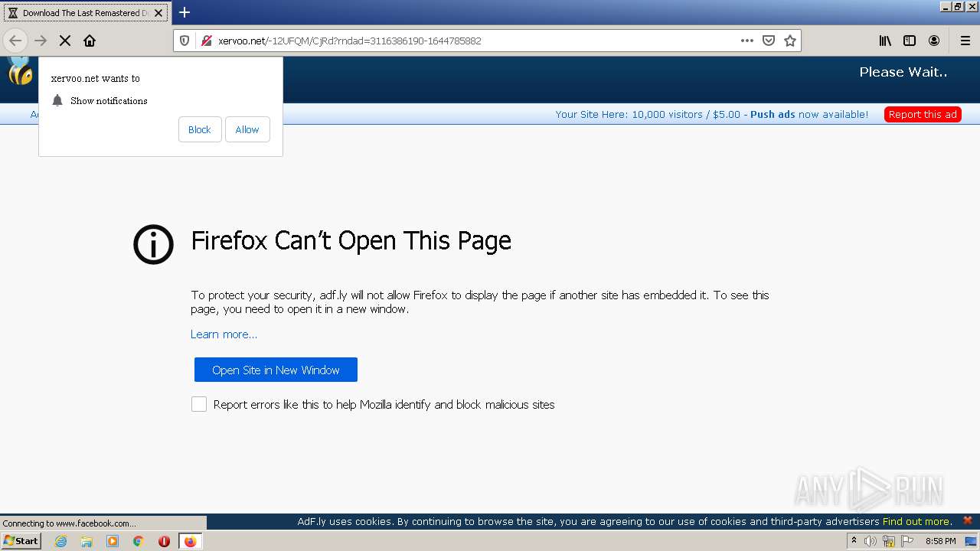This screenshot has height=551, width=980.
Task: Go back to previous page
Action: pos(15,41)
